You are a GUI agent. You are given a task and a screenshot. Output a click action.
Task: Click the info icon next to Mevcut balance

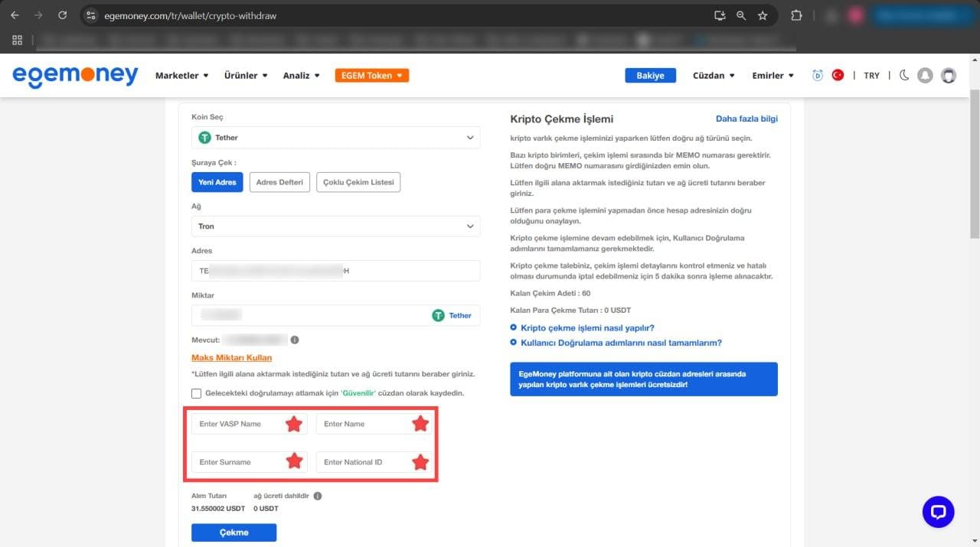pos(295,340)
